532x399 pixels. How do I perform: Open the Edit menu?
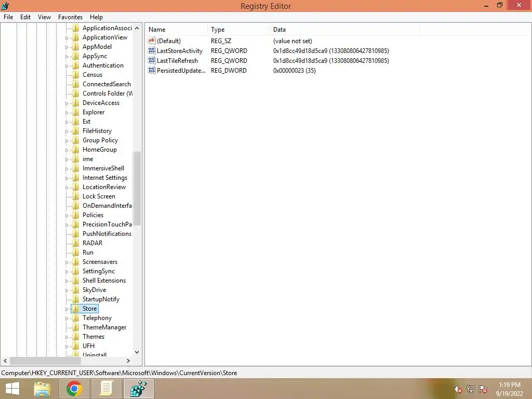25,17
